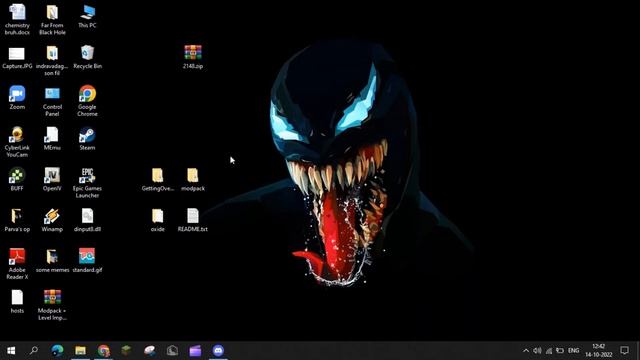Screen dimensions: 640x360
Task: Select the OpenIV shortcut icon
Action: tap(52, 176)
